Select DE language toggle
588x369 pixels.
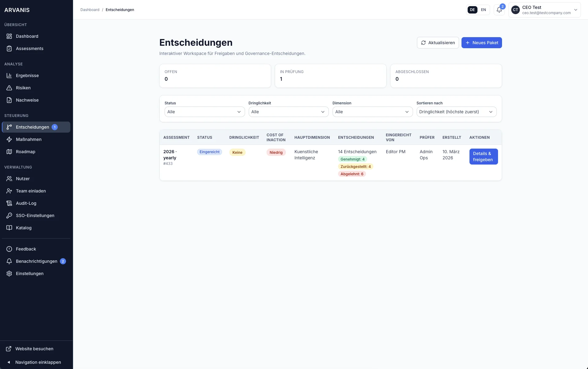pos(472,10)
